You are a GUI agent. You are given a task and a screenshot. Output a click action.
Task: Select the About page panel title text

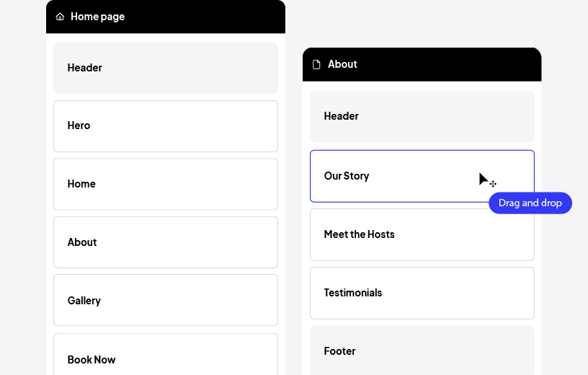click(x=342, y=64)
